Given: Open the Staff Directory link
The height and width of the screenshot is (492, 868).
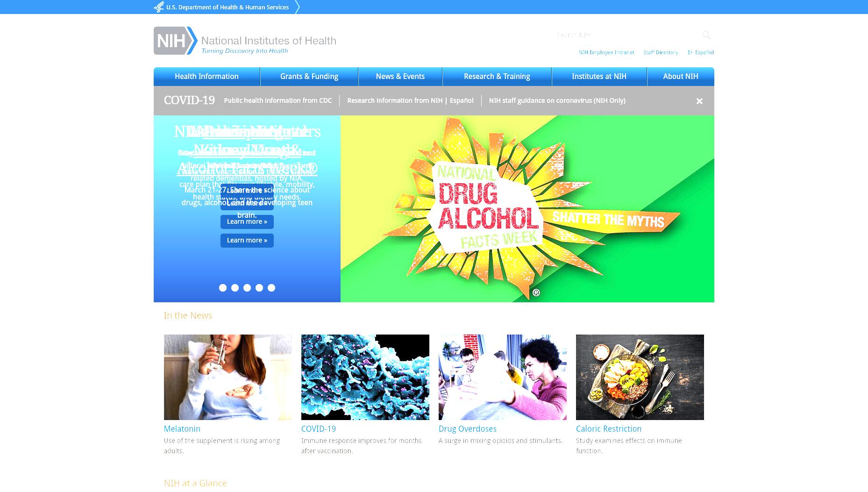Looking at the screenshot, I should point(661,52).
